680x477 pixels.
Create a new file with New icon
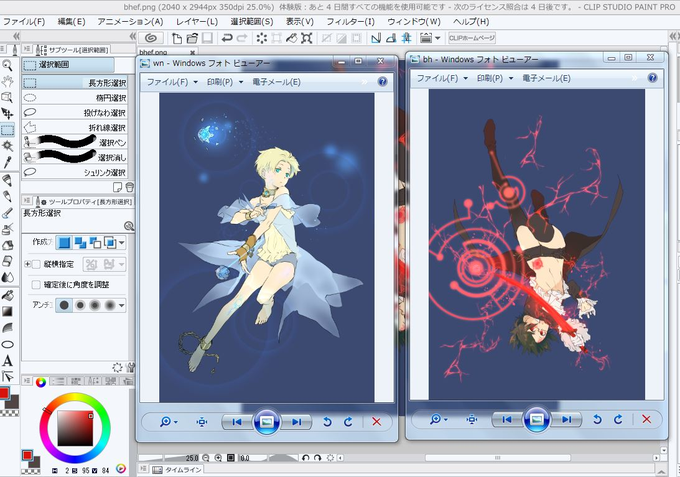(x=177, y=38)
